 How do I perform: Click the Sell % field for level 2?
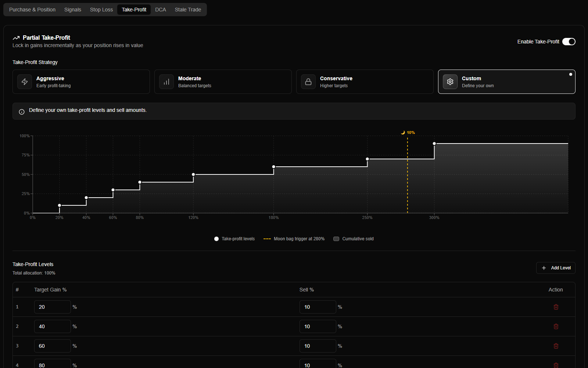click(x=318, y=326)
